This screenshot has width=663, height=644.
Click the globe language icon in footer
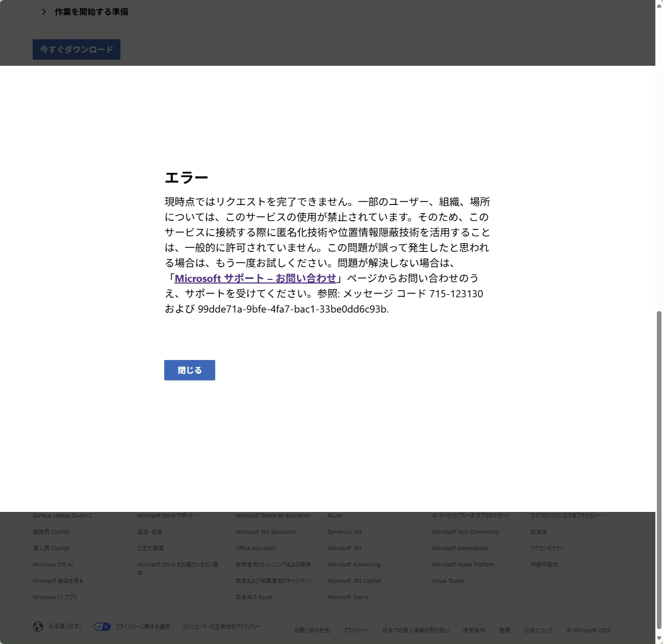click(38, 627)
